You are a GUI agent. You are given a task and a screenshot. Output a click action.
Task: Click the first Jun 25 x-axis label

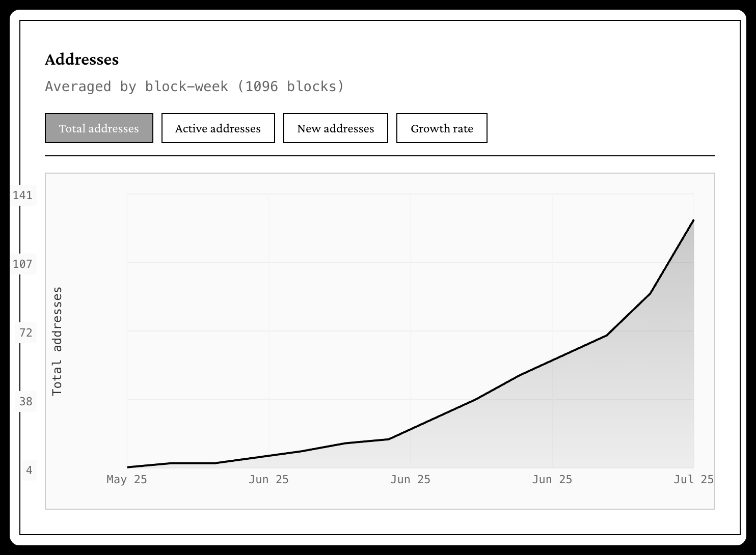(268, 480)
